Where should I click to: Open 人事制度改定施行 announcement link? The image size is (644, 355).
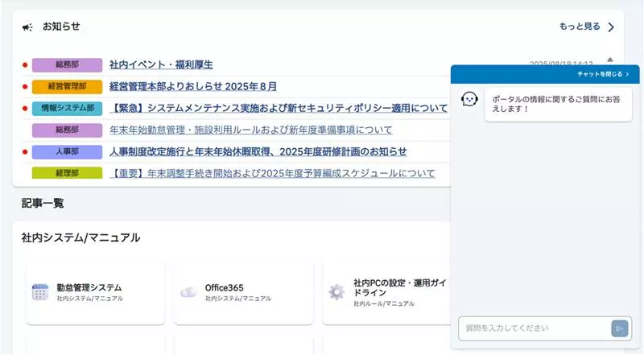point(258,151)
